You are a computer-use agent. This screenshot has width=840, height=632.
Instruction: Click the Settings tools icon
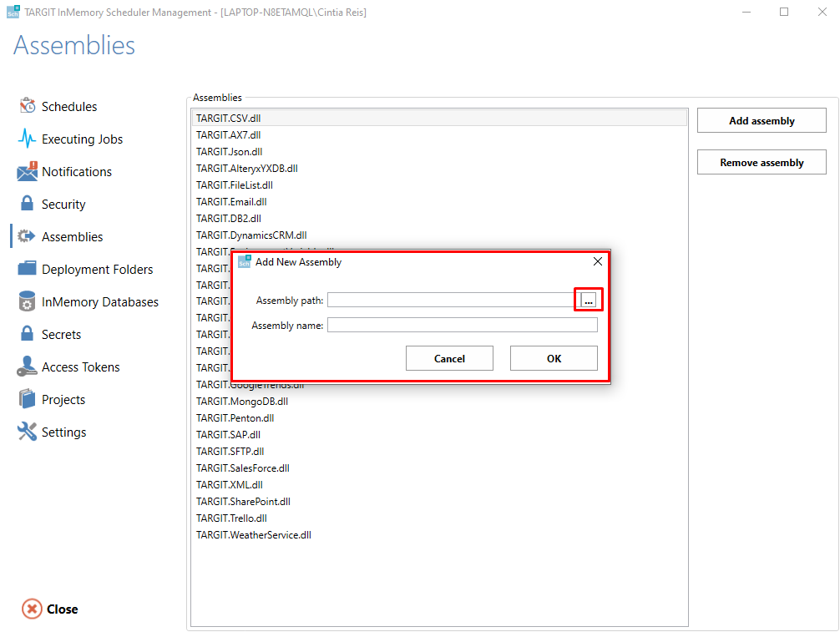(27, 431)
